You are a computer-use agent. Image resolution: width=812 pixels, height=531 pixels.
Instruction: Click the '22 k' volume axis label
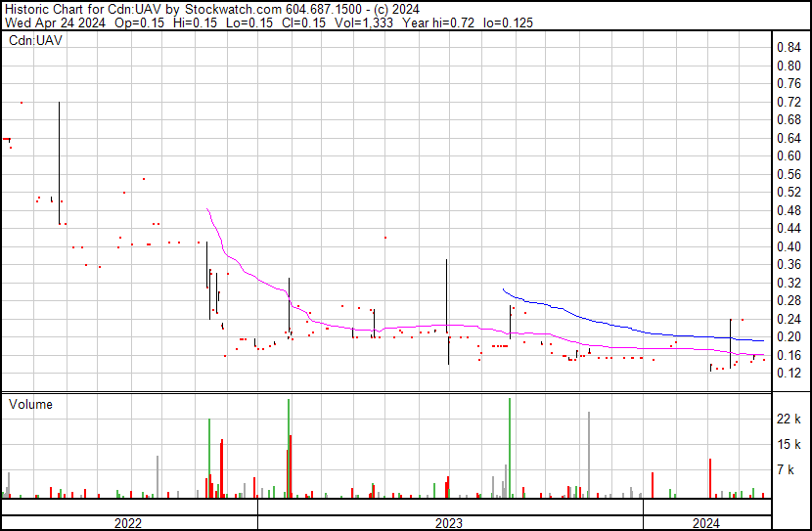coord(789,419)
